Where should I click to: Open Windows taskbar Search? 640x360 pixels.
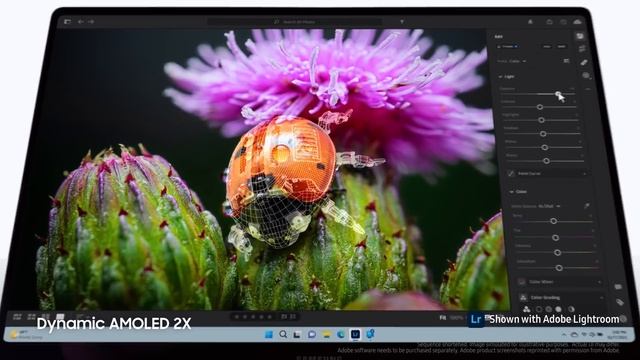pyautogui.click(x=283, y=334)
